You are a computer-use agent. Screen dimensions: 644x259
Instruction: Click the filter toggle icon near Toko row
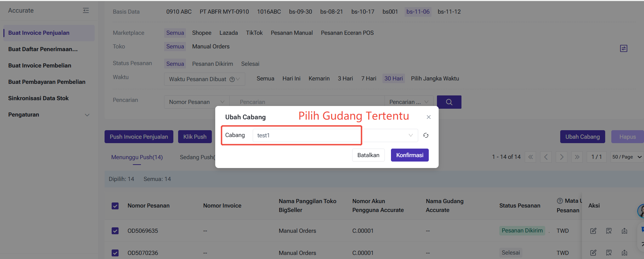click(623, 48)
